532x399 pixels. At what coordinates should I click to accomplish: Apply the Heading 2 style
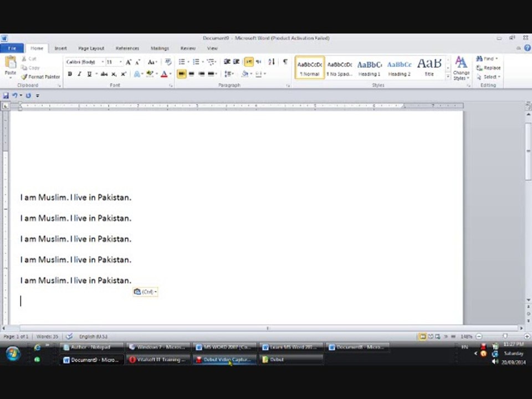400,68
